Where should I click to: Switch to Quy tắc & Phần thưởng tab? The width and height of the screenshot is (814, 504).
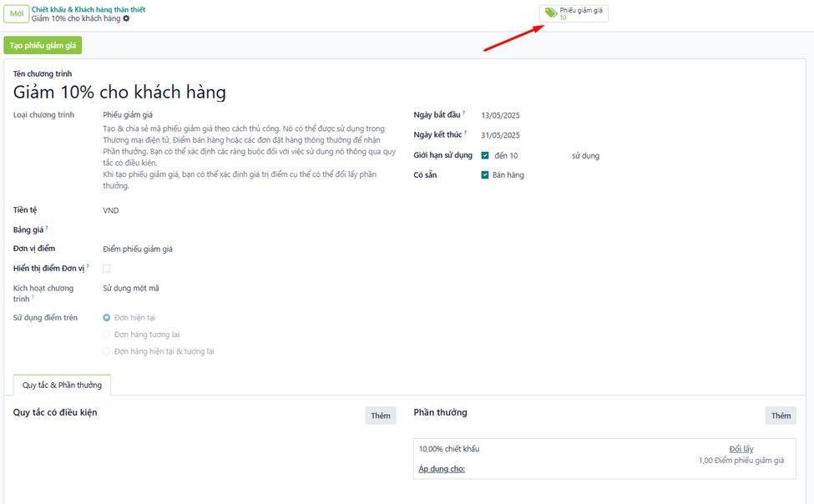[x=63, y=386]
